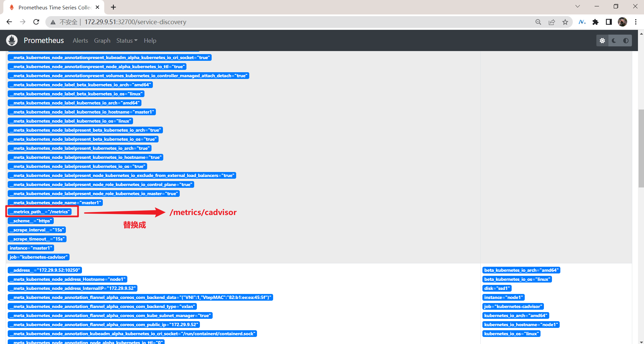Image resolution: width=644 pixels, height=344 pixels.
Task: Toggle the browser side panel
Action: tap(609, 22)
